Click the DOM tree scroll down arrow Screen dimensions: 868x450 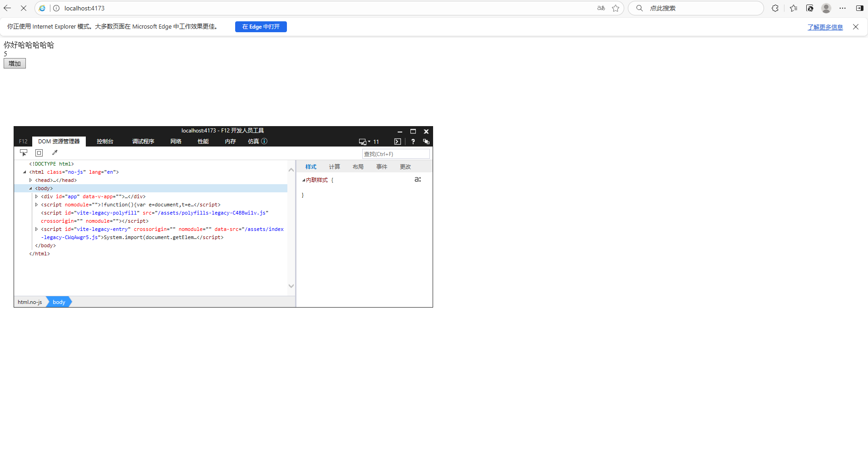tap(291, 286)
